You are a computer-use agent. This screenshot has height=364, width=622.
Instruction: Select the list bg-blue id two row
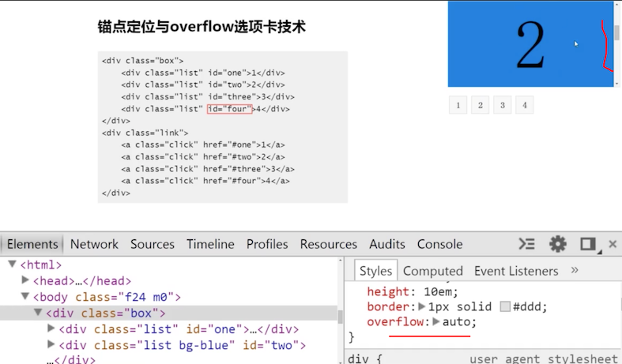pyautogui.click(x=168, y=345)
